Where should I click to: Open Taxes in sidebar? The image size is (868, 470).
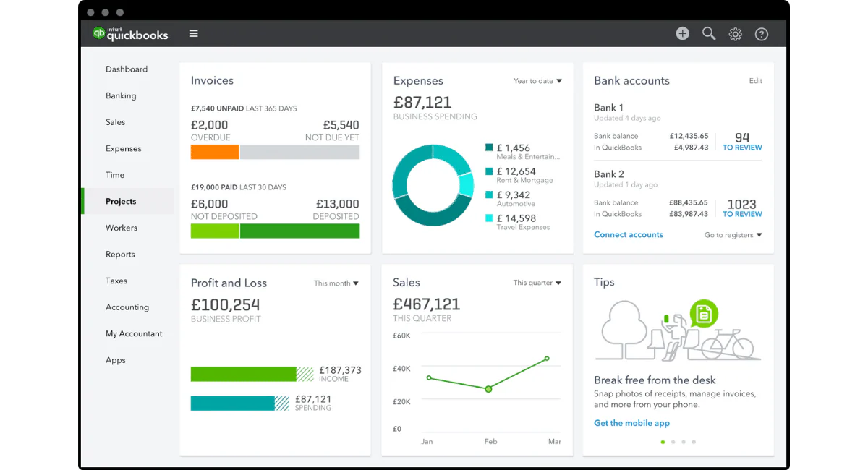(x=116, y=281)
